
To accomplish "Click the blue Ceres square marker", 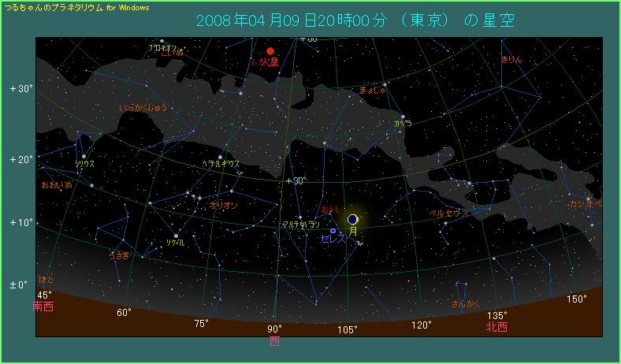I will point(332,230).
